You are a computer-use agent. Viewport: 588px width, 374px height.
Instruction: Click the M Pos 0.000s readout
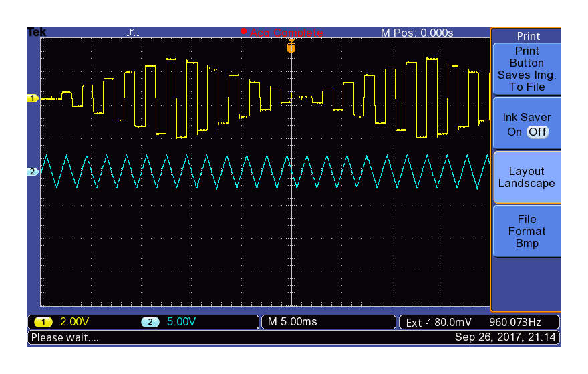[417, 33]
